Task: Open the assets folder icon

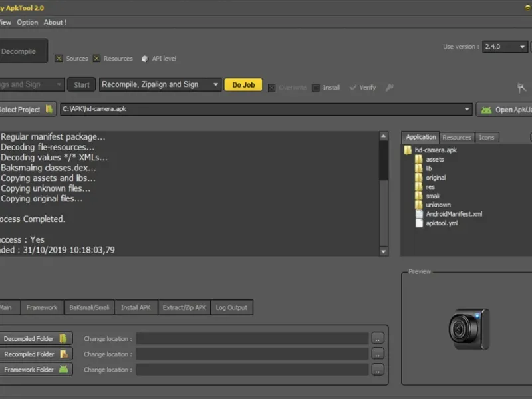Action: click(x=419, y=159)
